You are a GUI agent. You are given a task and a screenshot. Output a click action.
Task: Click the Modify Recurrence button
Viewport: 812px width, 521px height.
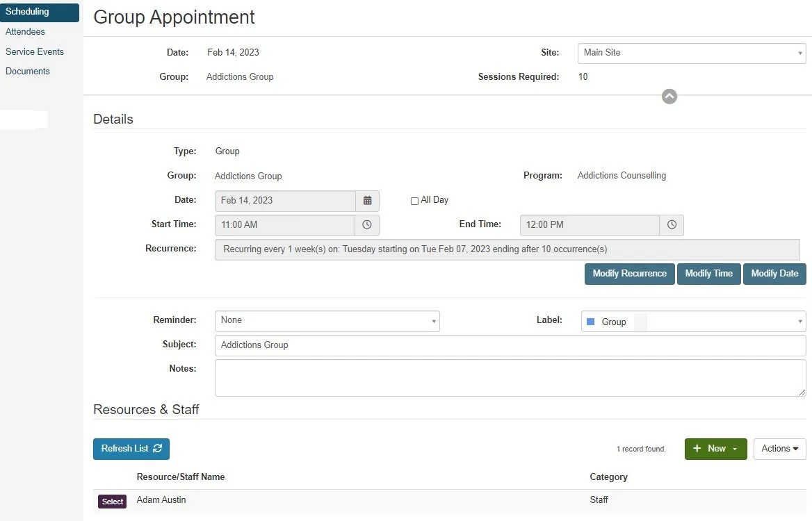629,274
